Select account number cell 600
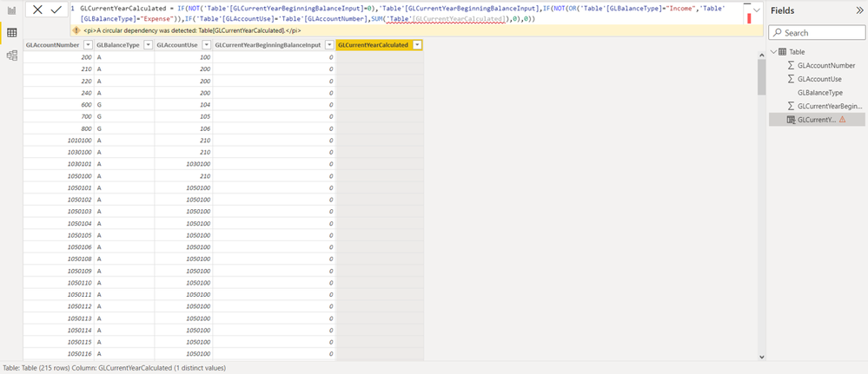Image resolution: width=868 pixels, height=374 pixels. pos(59,105)
